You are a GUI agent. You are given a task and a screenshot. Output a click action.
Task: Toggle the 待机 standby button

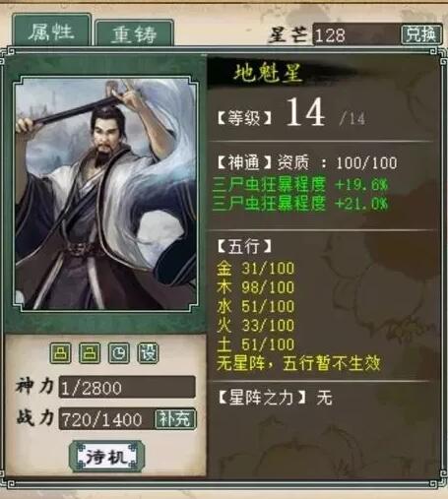(x=107, y=457)
